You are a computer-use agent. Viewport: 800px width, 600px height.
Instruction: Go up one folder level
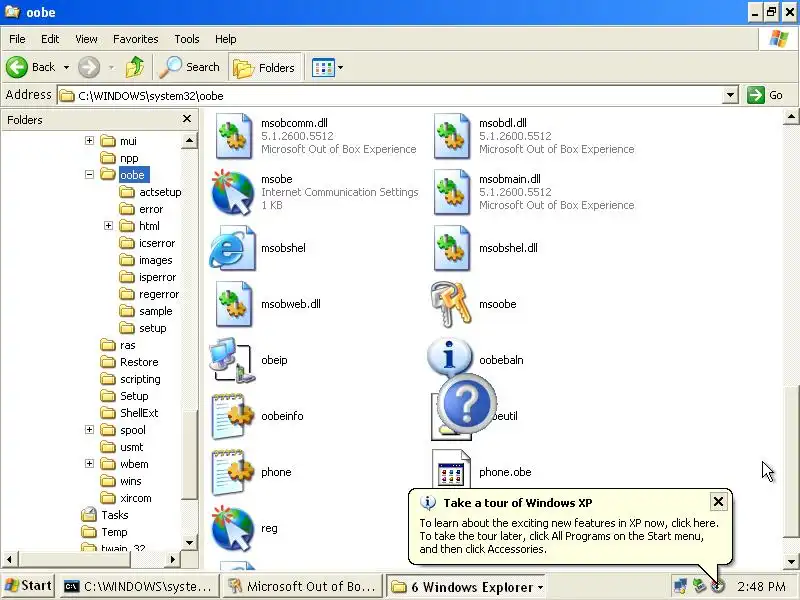click(x=135, y=67)
